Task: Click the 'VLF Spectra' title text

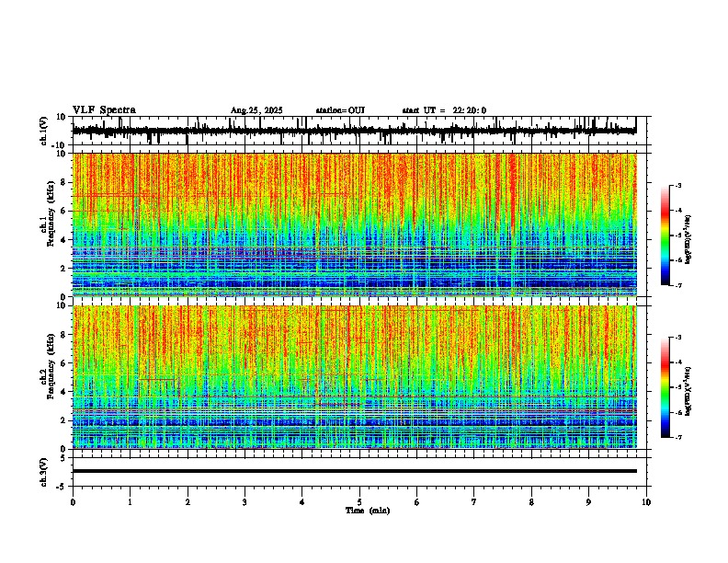Action: [x=104, y=110]
